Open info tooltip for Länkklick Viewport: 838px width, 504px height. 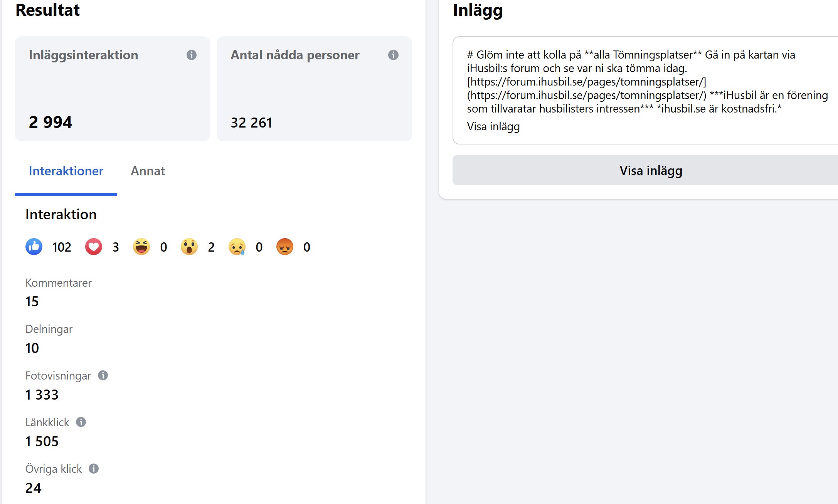(81, 422)
